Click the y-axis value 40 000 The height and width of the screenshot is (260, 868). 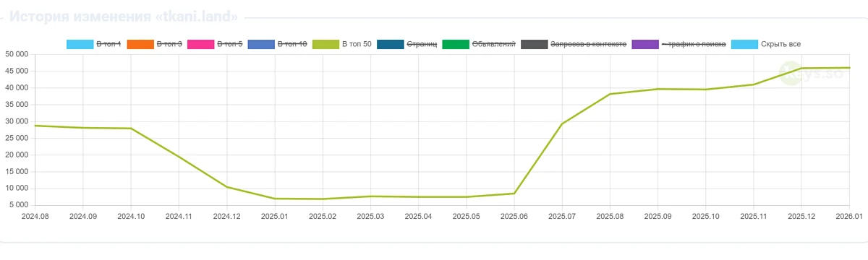tap(17, 87)
